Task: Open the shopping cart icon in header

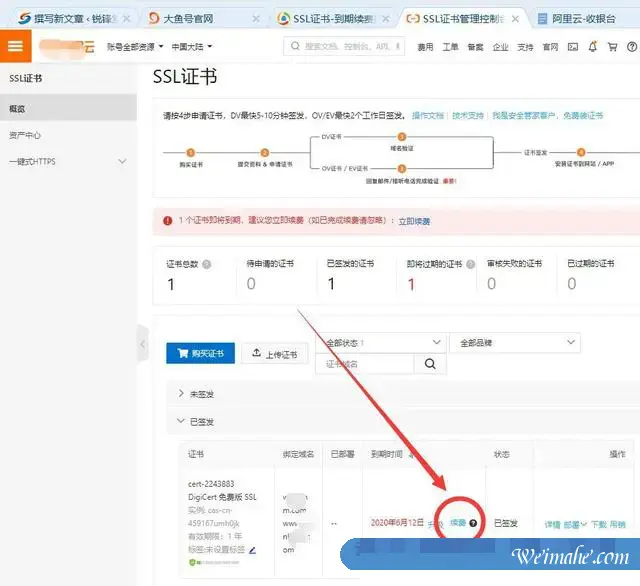Action: [x=612, y=47]
